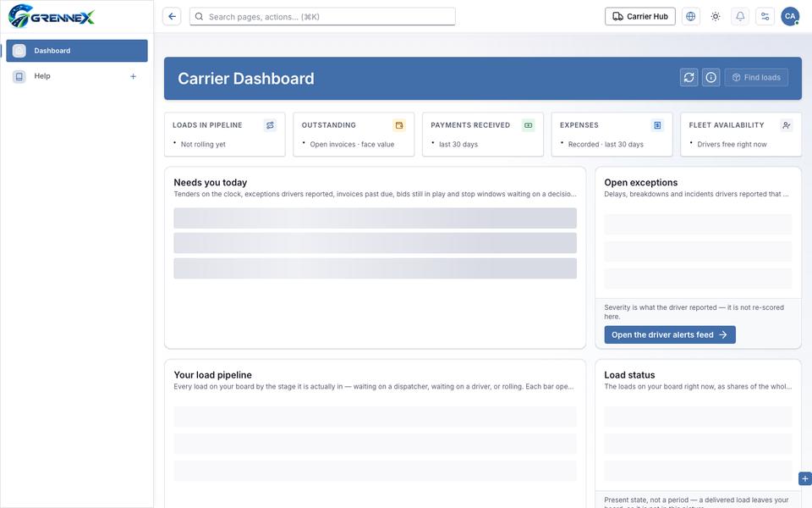Select Dashboard in the sidebar
The width and height of the screenshot is (812, 508).
(x=77, y=51)
